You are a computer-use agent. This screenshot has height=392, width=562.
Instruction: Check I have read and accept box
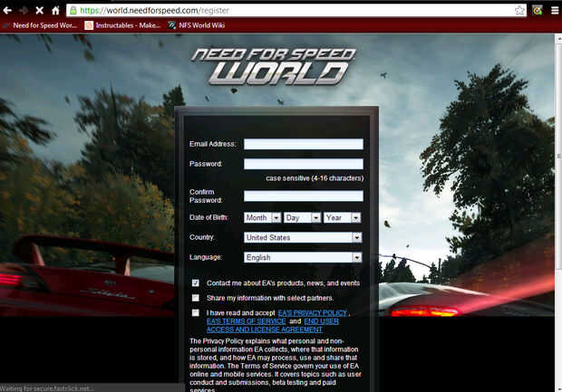195,313
